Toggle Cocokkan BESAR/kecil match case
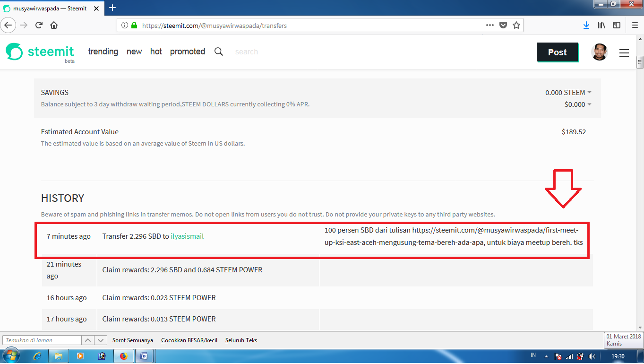 tap(189, 340)
